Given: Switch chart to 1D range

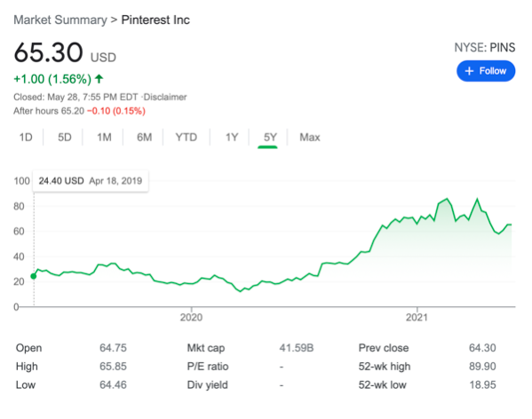Looking at the screenshot, I should click(26, 138).
